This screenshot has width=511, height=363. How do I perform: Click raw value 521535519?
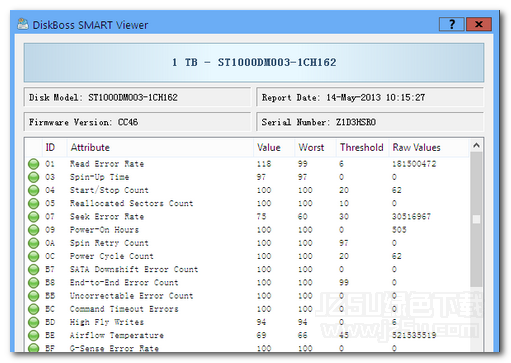(414, 336)
